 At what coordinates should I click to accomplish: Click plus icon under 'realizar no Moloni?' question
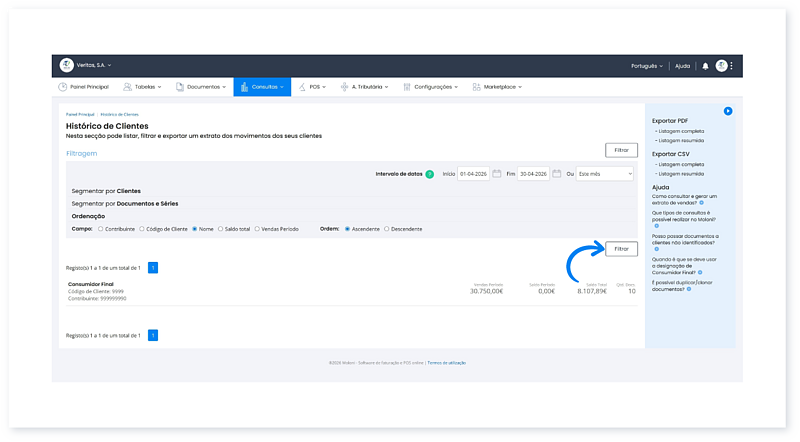tap(657, 226)
